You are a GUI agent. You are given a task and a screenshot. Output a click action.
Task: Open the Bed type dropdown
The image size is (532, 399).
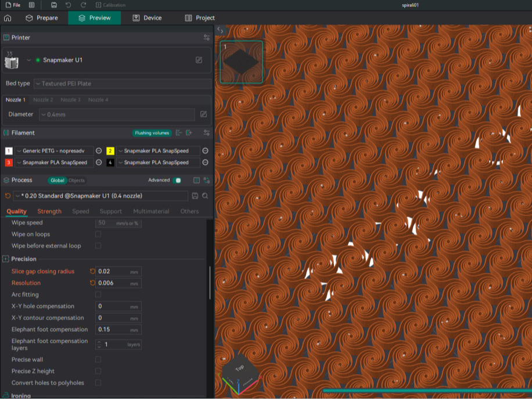(123, 84)
